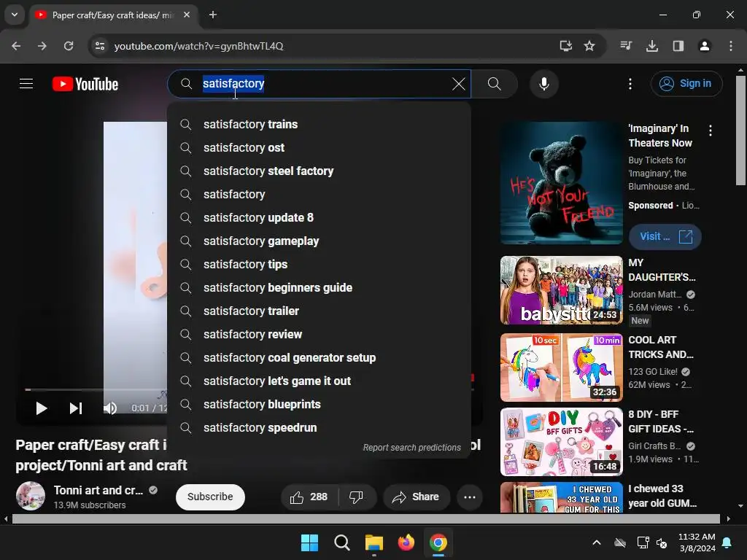Image resolution: width=747 pixels, height=560 pixels.
Task: Open Tonni art and craft channel avatar
Action: (x=31, y=496)
